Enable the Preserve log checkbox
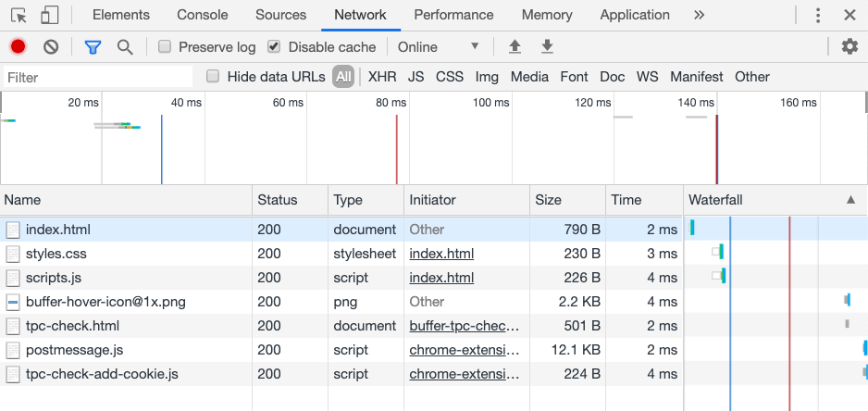This screenshot has width=868, height=411. [165, 47]
